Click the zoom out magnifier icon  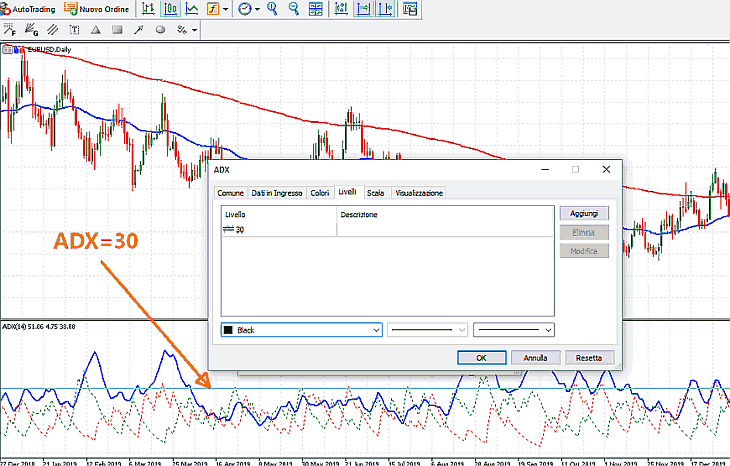point(294,9)
